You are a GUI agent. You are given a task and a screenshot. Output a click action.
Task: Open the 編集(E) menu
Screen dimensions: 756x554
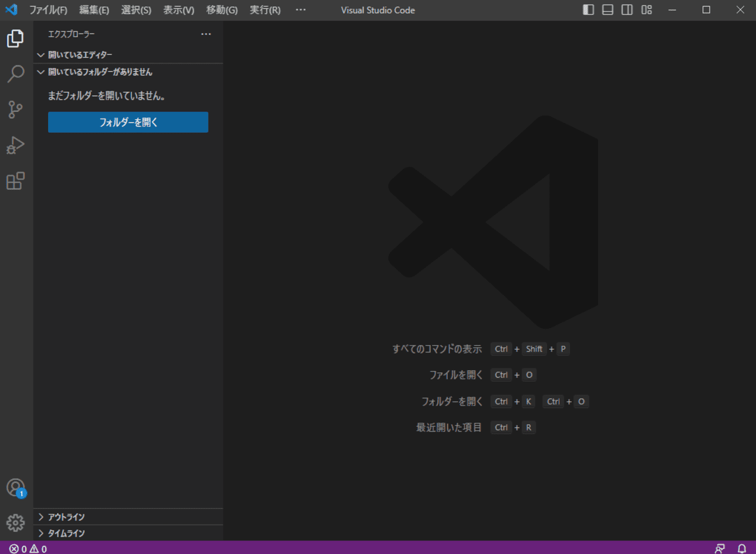coord(94,10)
